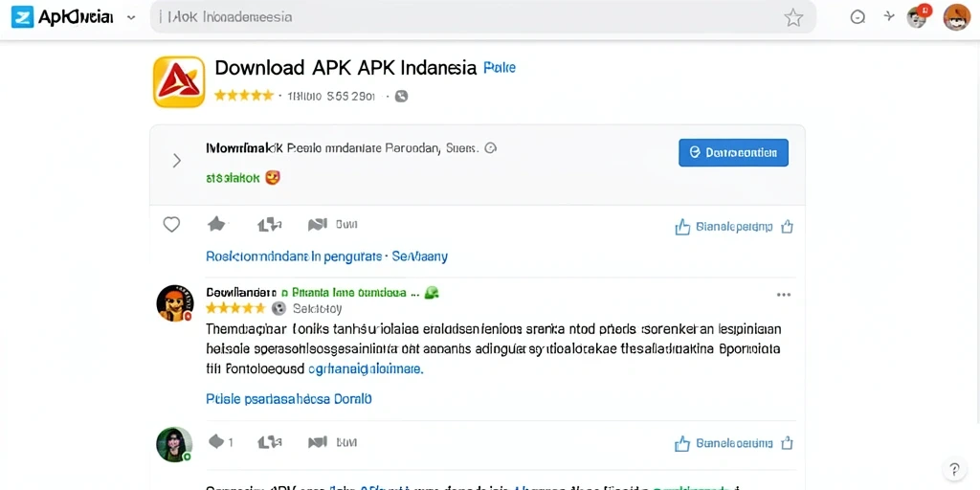Click heart-eyes emoji next to green text
Viewport: 980px width, 490px height.
tap(273, 177)
